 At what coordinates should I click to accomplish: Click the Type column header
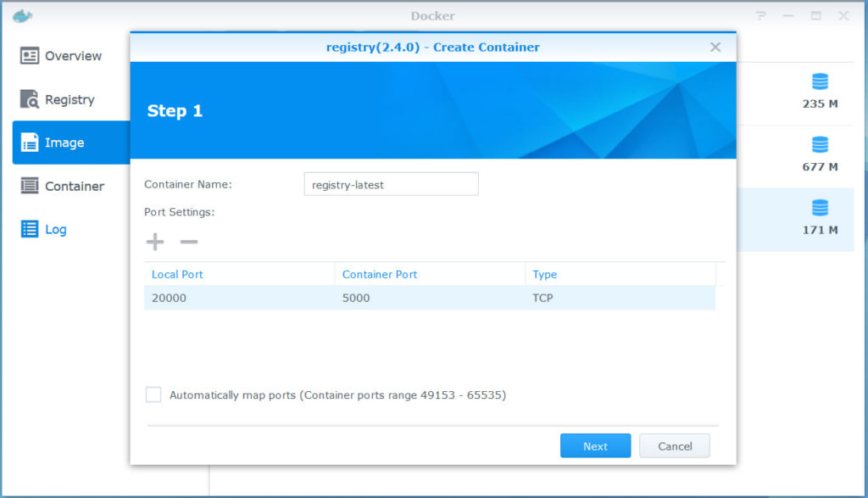click(620, 274)
